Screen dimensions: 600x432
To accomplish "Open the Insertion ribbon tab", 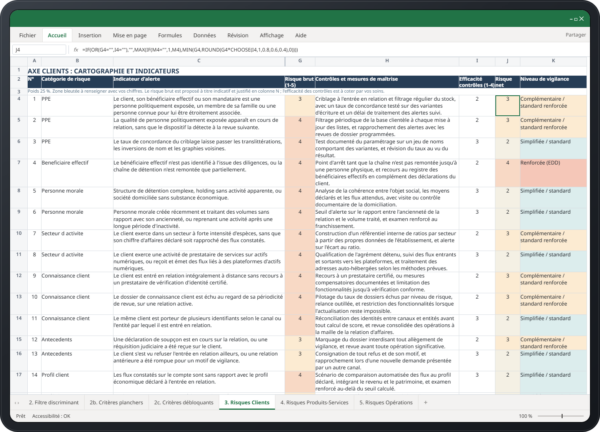I will coord(90,35).
